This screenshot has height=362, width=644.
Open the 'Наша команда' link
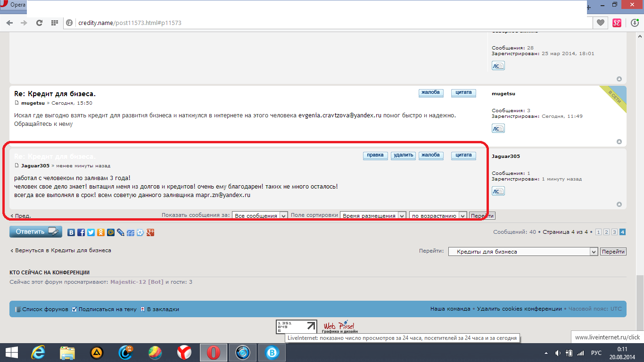coord(450,309)
